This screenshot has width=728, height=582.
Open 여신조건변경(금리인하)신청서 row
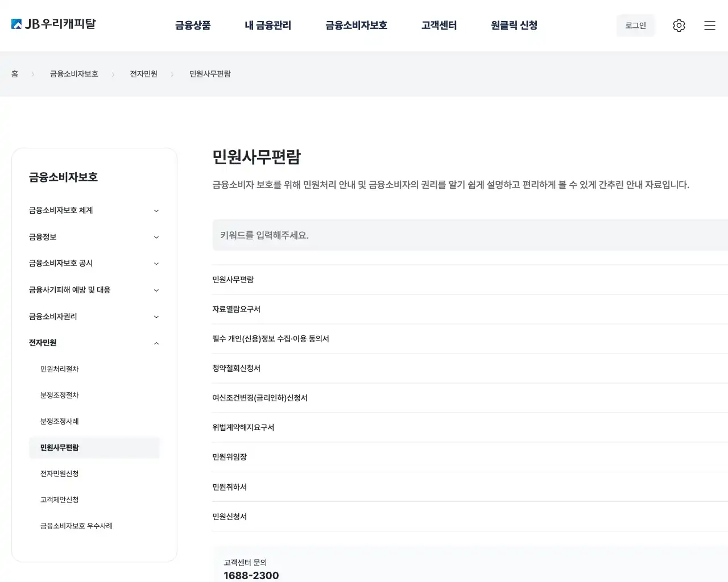[x=470, y=398]
